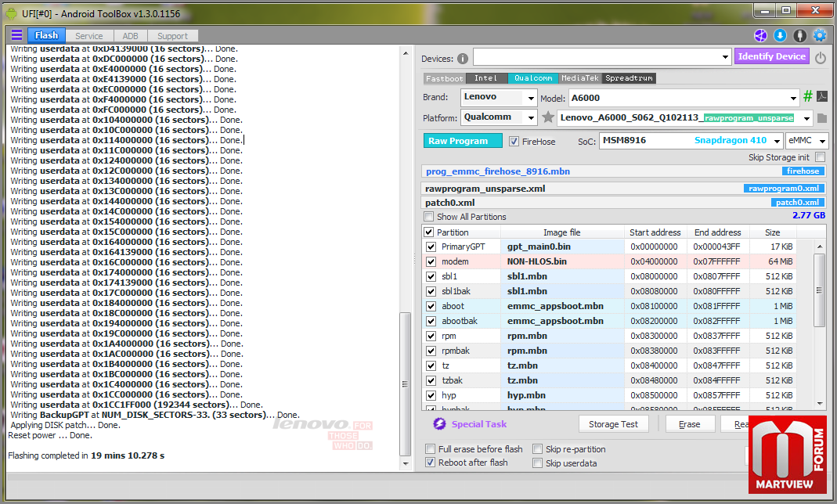Open the SoC dropdown showing MSM8916
This screenshot has width=837, height=504.
tap(777, 142)
